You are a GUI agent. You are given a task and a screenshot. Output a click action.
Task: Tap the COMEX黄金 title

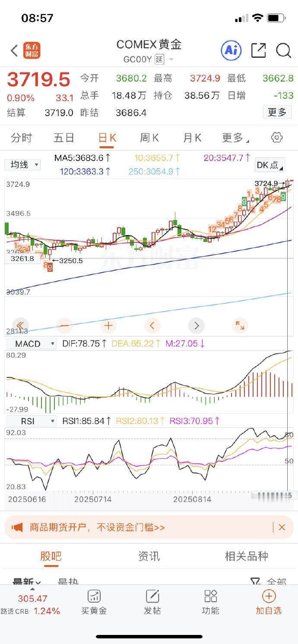point(149,44)
